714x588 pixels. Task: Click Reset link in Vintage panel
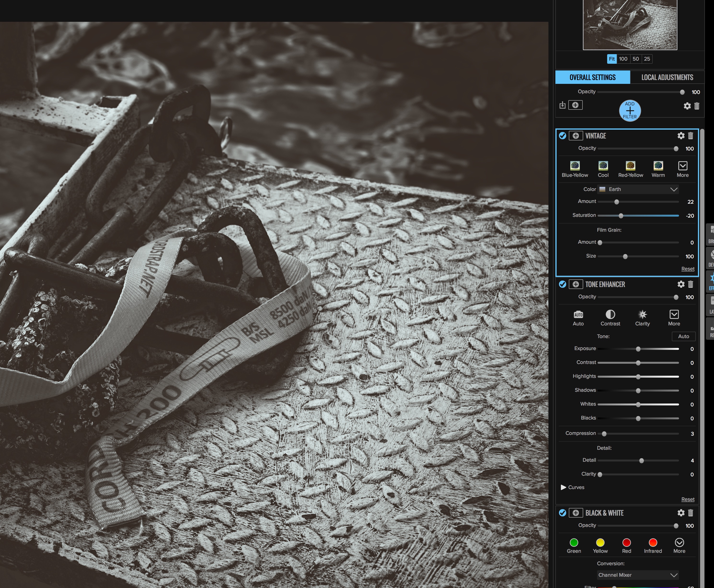pyautogui.click(x=688, y=269)
